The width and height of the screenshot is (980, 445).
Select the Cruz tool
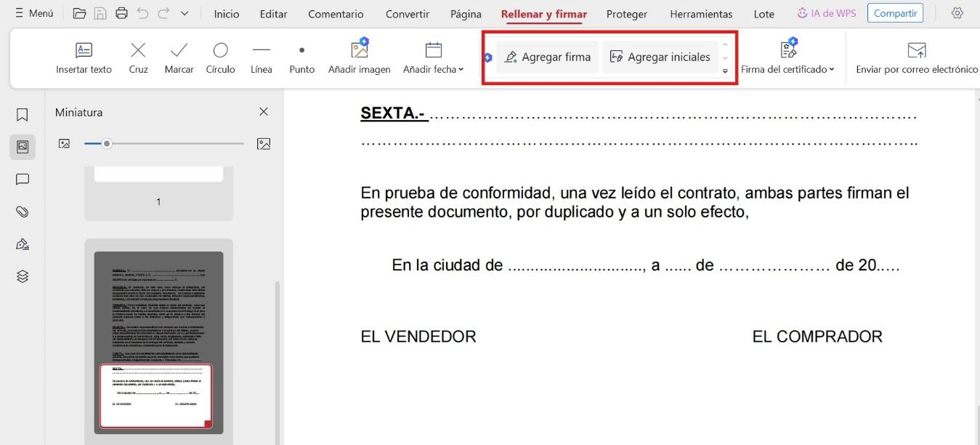point(137,57)
